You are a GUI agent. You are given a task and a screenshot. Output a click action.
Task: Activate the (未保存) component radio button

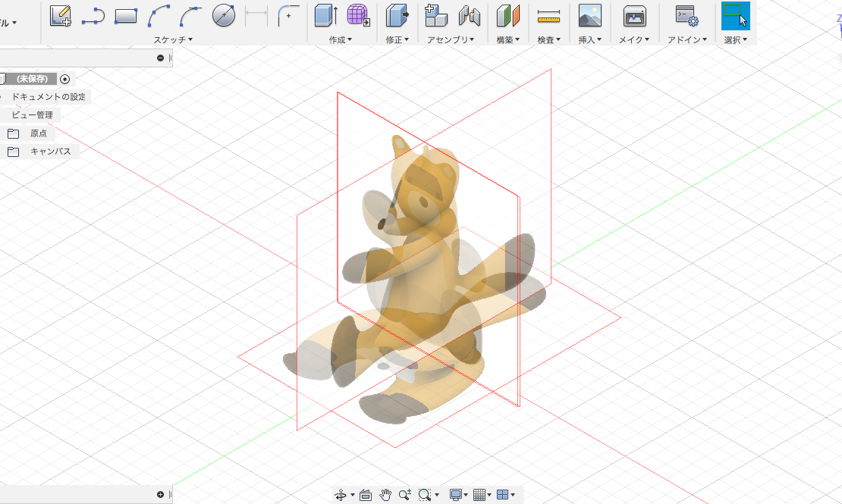coord(65,79)
